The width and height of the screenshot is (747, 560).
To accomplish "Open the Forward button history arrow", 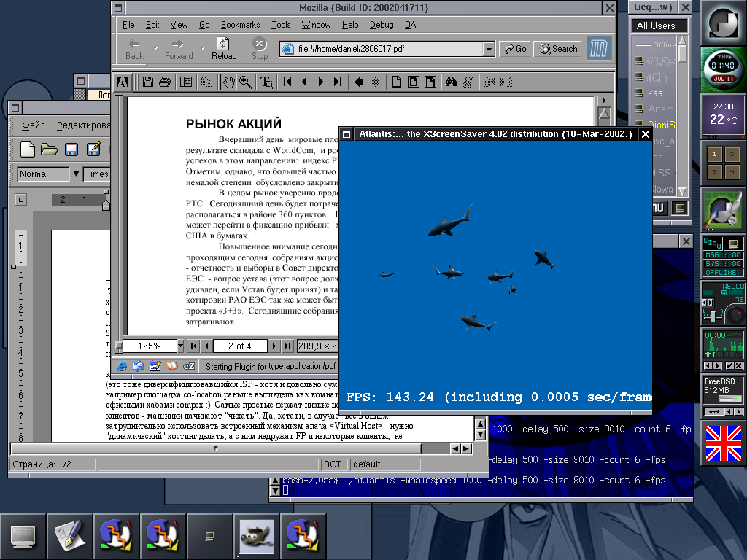I will click(202, 48).
